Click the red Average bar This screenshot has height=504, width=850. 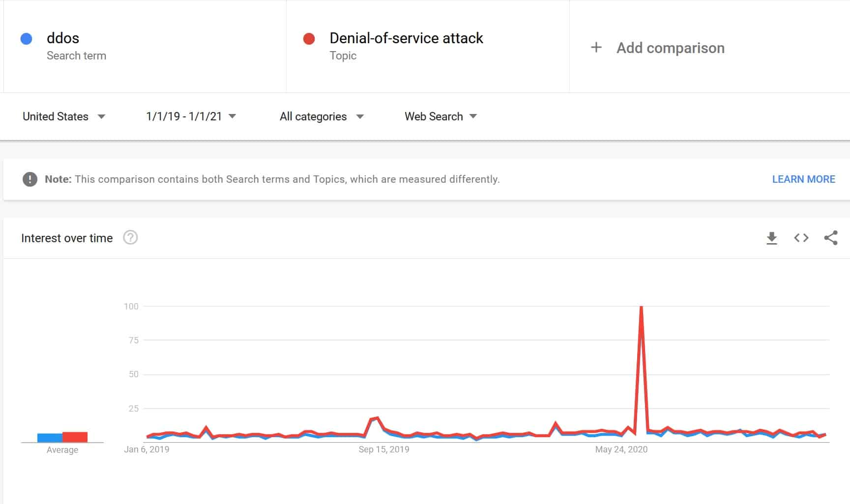click(x=75, y=437)
